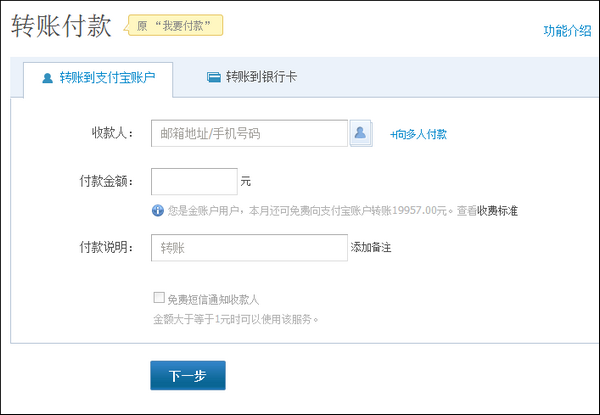
Task: Focus the 收款人 email/phone input field
Action: [249, 133]
